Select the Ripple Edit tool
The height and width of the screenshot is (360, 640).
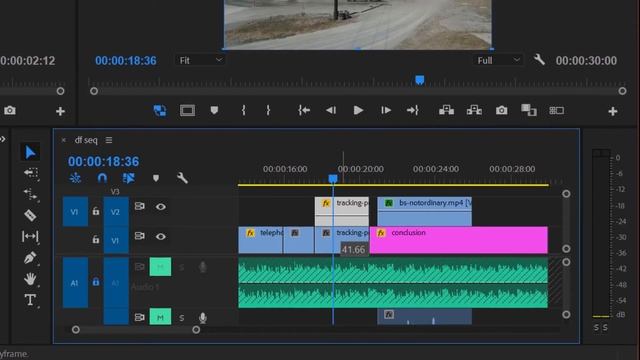click(31, 194)
